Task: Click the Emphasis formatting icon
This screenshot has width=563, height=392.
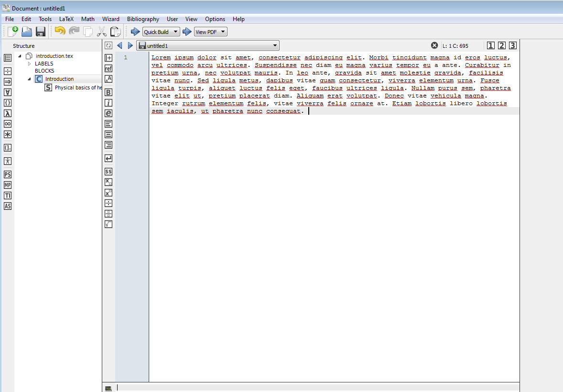Action: click(108, 113)
